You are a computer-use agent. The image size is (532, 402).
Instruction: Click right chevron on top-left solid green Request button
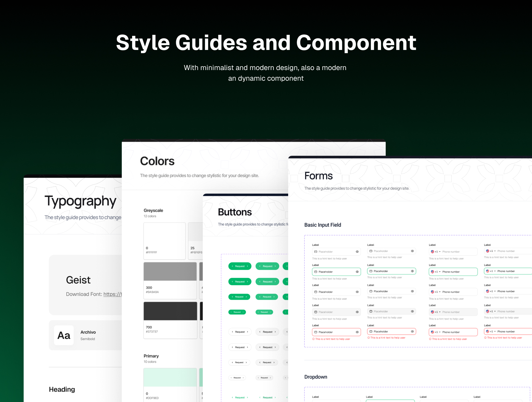click(247, 266)
